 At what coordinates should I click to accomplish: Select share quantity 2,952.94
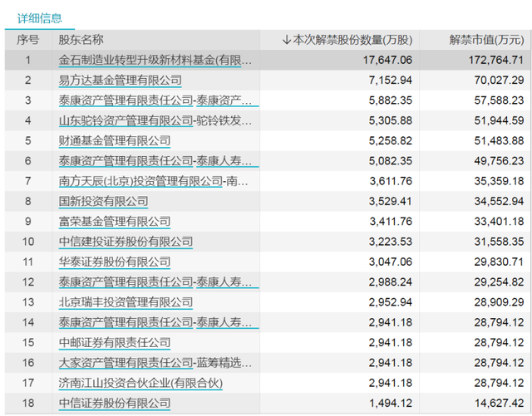[x=391, y=302]
